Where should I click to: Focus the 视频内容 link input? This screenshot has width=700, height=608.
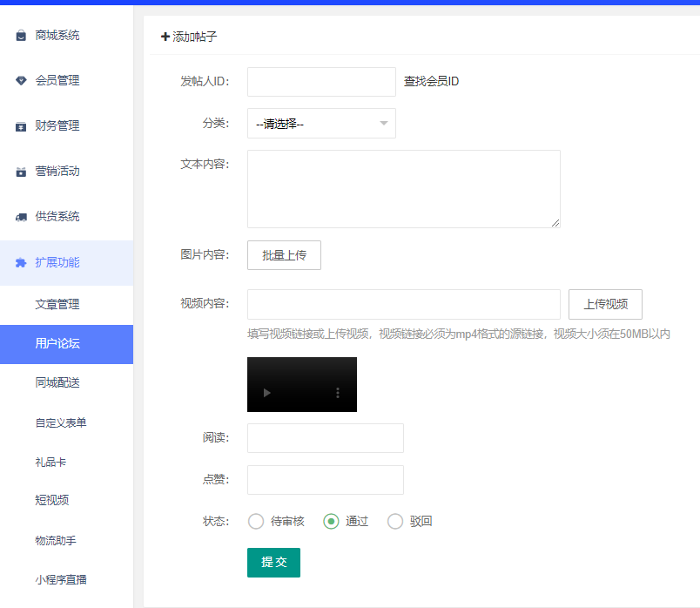404,304
